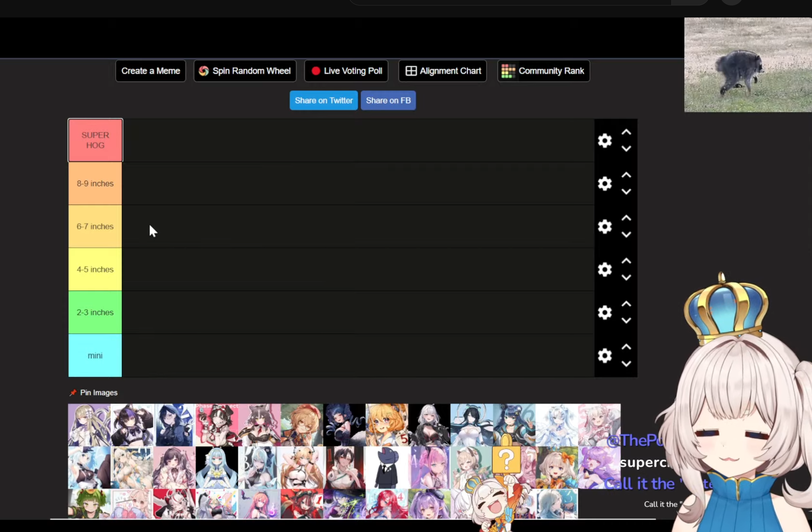This screenshot has height=532, width=812.
Task: Move 8-9 inches row up
Action: coord(626,175)
